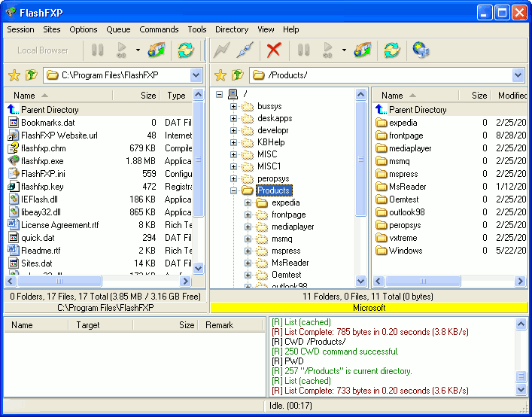Sort local list by Name column
Viewport: 532px width, 417px height.
[59, 96]
